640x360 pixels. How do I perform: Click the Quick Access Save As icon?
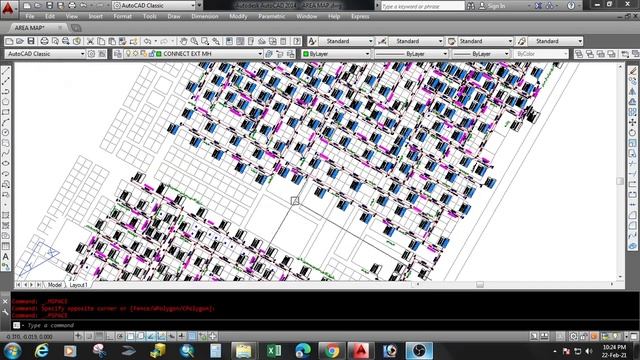(x=60, y=6)
